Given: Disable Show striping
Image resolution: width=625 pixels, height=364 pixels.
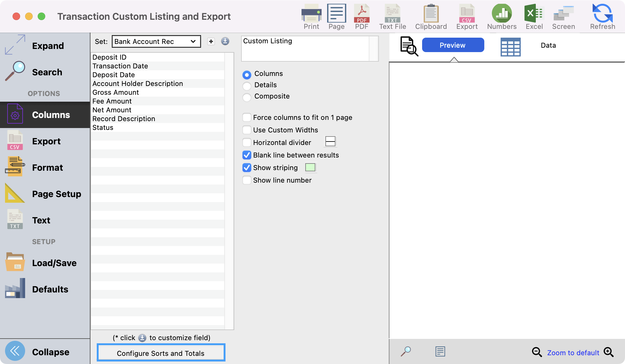Looking at the screenshot, I should (x=247, y=168).
